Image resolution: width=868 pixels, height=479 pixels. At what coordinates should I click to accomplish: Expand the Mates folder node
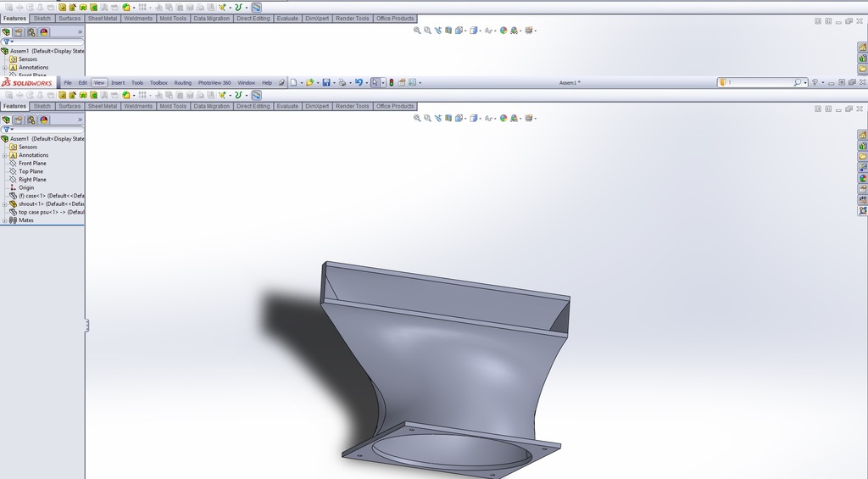pos(4,220)
